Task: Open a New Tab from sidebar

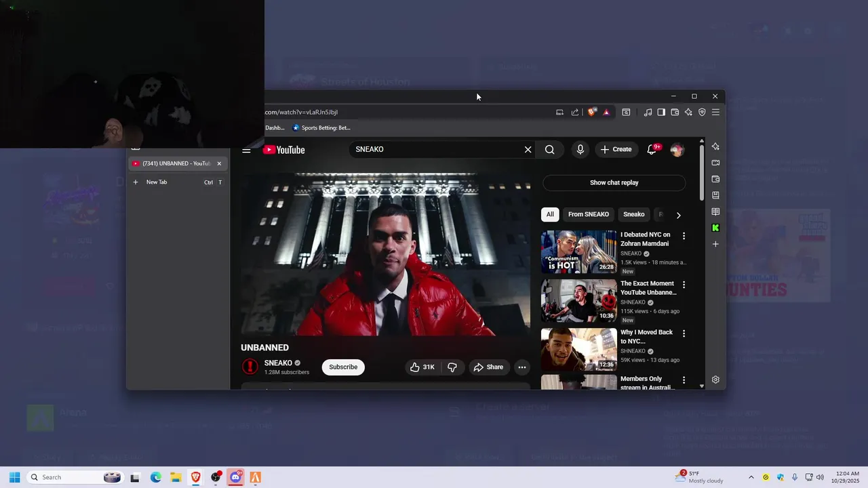Action: pyautogui.click(x=178, y=182)
